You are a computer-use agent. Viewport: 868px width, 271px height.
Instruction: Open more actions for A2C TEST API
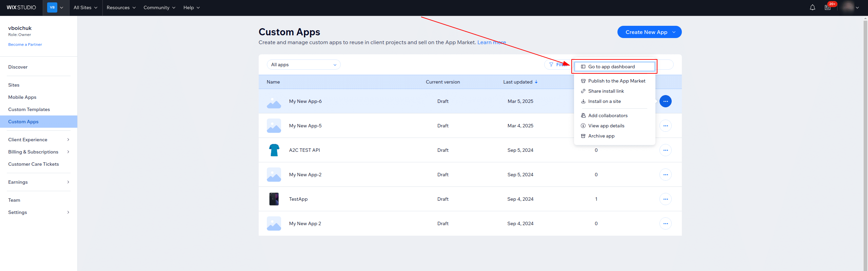tap(665, 150)
